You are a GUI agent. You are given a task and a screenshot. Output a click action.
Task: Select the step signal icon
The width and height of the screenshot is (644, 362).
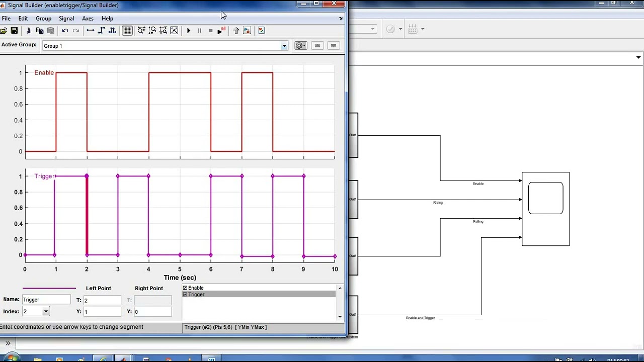101,31
